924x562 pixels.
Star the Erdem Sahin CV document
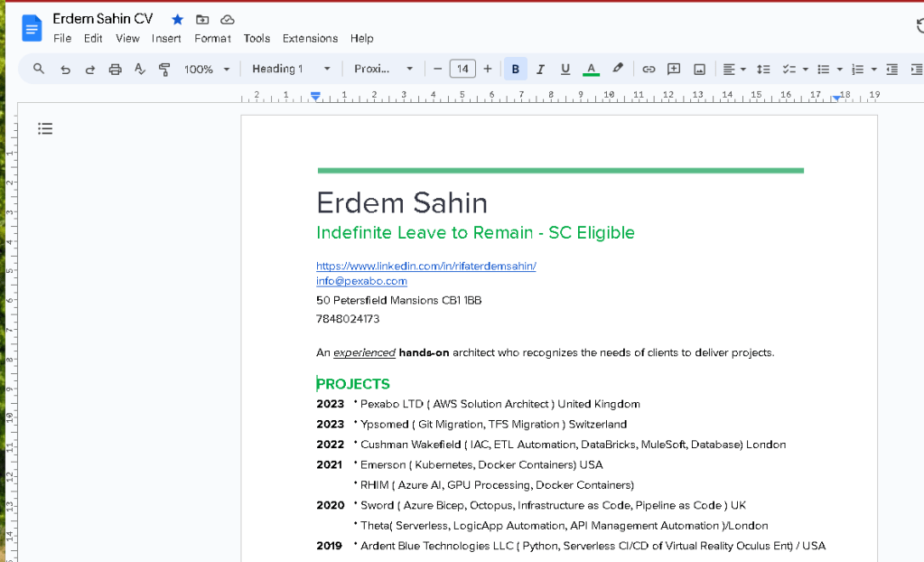tap(177, 20)
